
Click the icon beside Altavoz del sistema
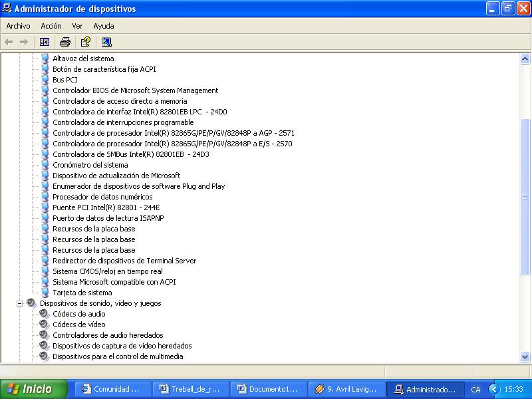point(45,59)
